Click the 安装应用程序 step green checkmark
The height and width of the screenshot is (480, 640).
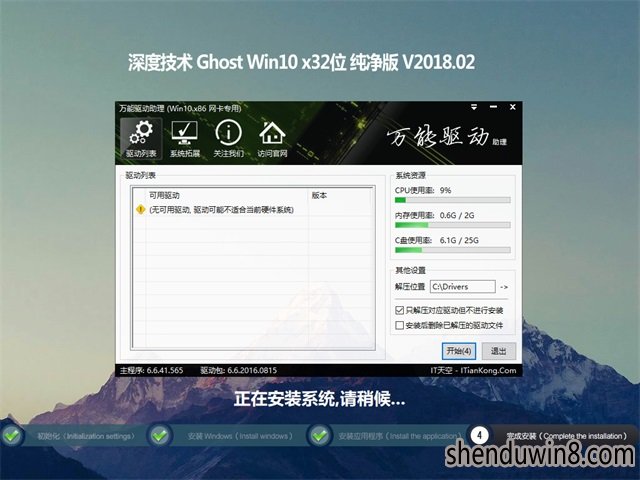(320, 436)
